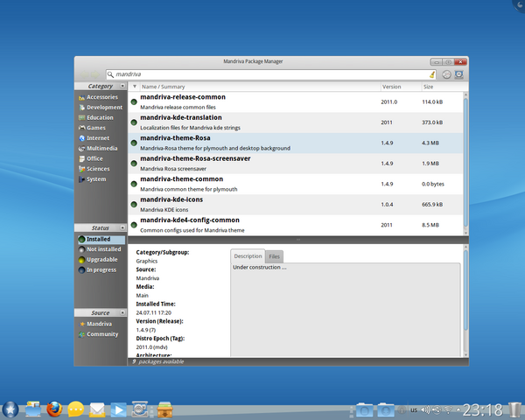Open the Description tab

[x=248, y=256]
